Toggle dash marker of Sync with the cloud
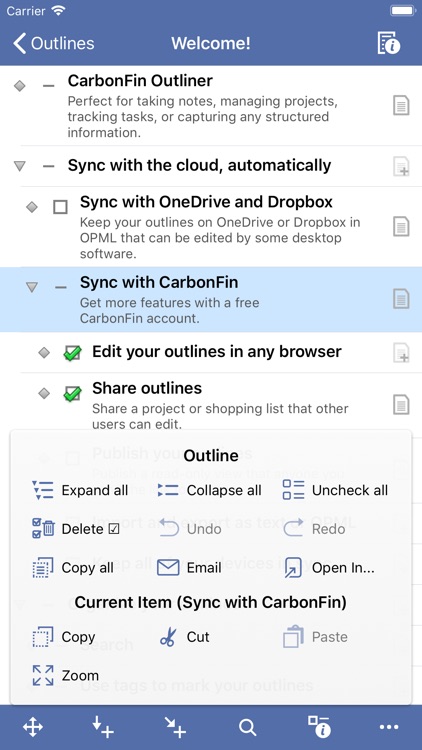Image resolution: width=422 pixels, height=750 pixels. [x=48, y=166]
